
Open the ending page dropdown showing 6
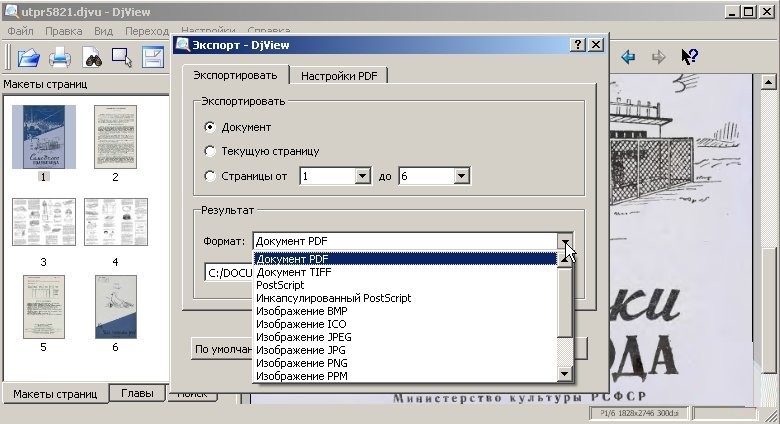point(461,176)
